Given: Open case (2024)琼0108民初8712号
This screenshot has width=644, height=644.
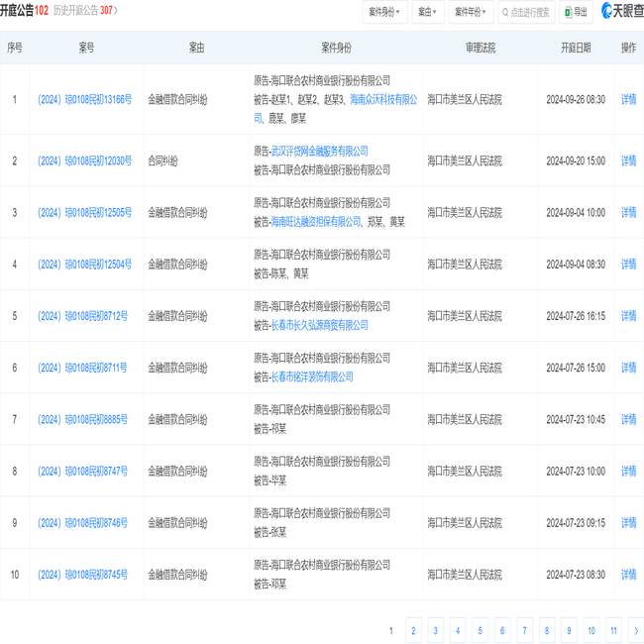Looking at the screenshot, I should [x=82, y=316].
